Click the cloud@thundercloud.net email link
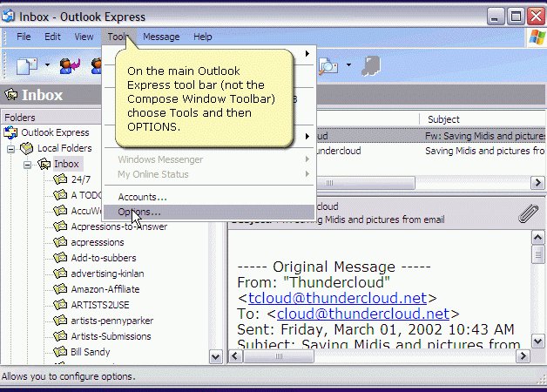Viewport: 547px width, 392px height. coord(363,314)
